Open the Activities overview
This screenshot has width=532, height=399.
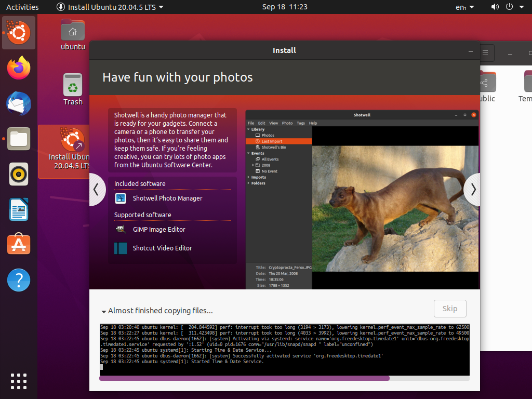coord(22,7)
